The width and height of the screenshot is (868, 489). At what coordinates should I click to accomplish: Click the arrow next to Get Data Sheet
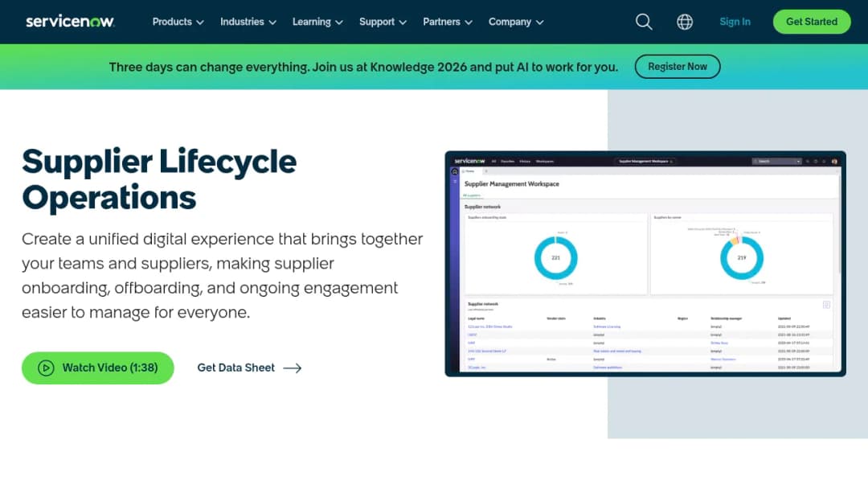(293, 368)
